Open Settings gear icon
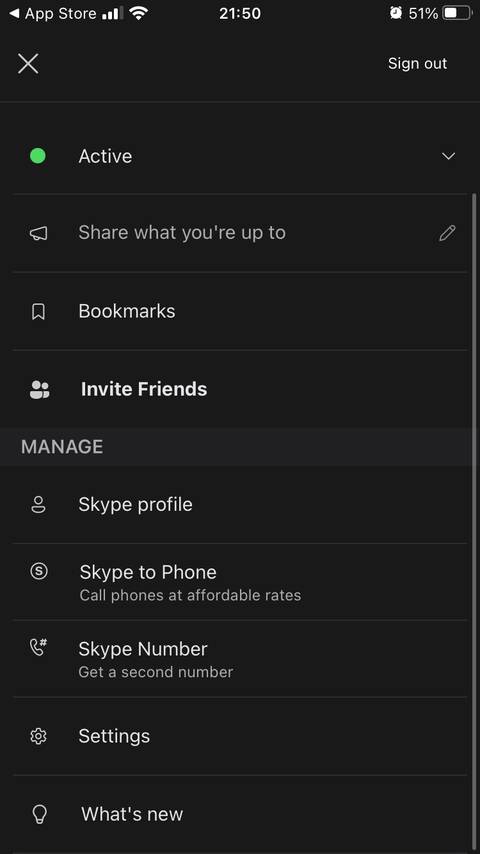The height and width of the screenshot is (854, 480). (38, 736)
